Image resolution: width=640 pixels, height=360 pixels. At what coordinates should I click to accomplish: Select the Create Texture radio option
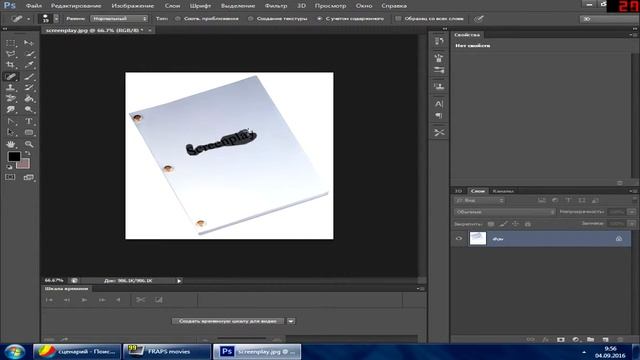pyautogui.click(x=251, y=19)
